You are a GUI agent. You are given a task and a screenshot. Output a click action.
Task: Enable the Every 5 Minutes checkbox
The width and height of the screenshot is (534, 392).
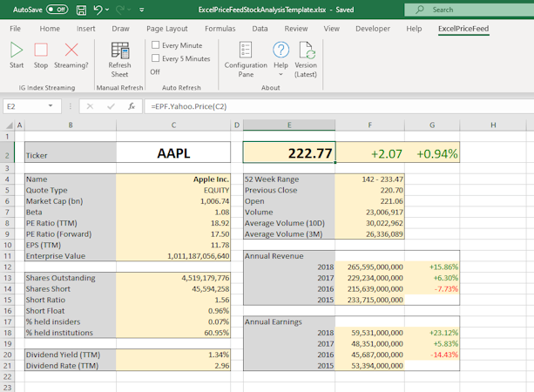tap(156, 58)
